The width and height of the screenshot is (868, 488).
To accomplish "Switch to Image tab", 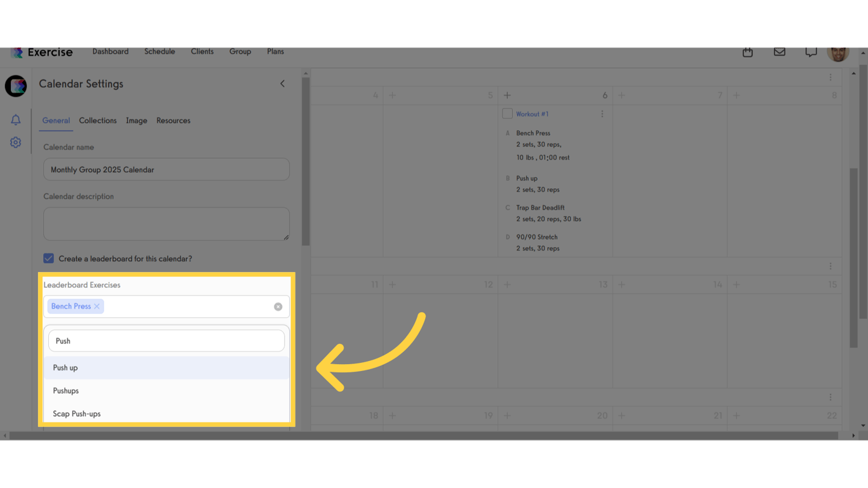I will pos(137,121).
